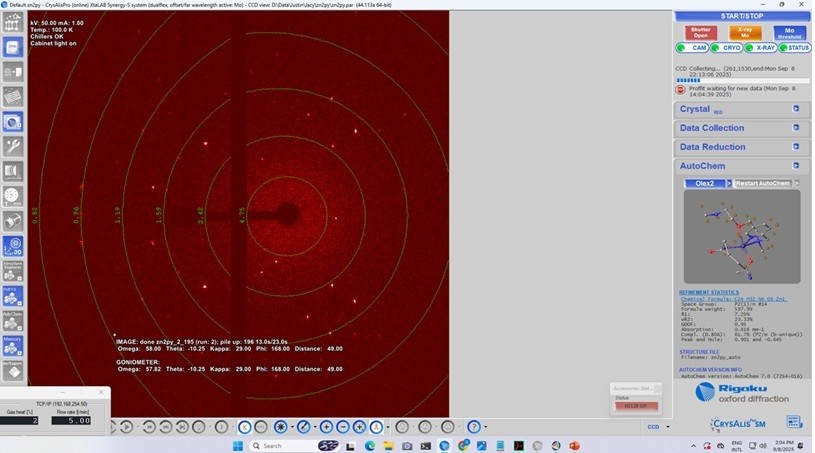Click the Structure Explorer sidebar icon
Viewport: 815px width, 453px height.
pos(13,270)
